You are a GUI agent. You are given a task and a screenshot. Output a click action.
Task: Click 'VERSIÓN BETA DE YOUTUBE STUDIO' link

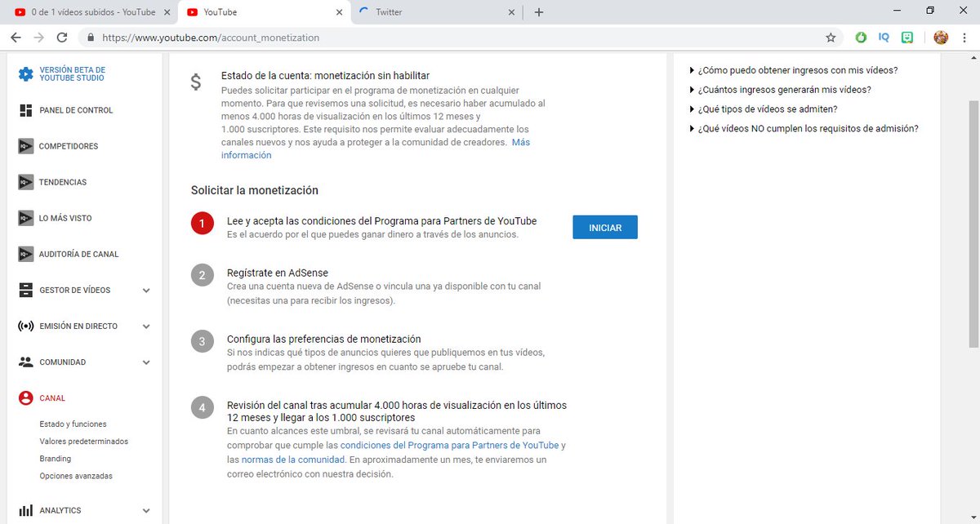pos(72,74)
